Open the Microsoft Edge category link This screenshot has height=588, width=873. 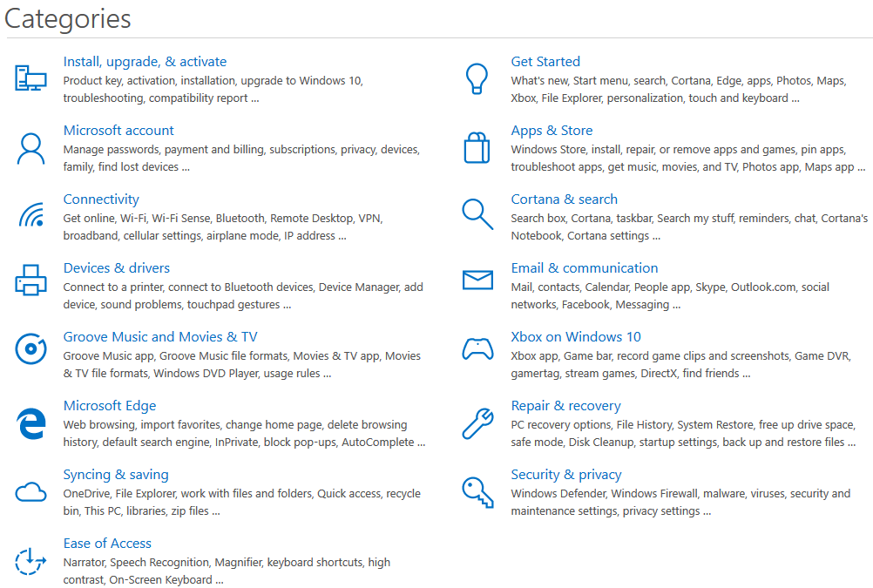point(110,406)
